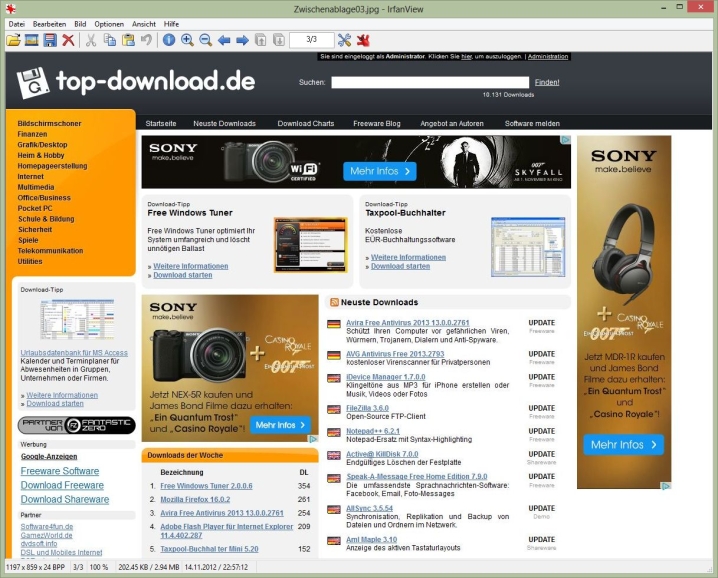Go to previous image with the left arrow
The height and width of the screenshot is (578, 718).
224,40
